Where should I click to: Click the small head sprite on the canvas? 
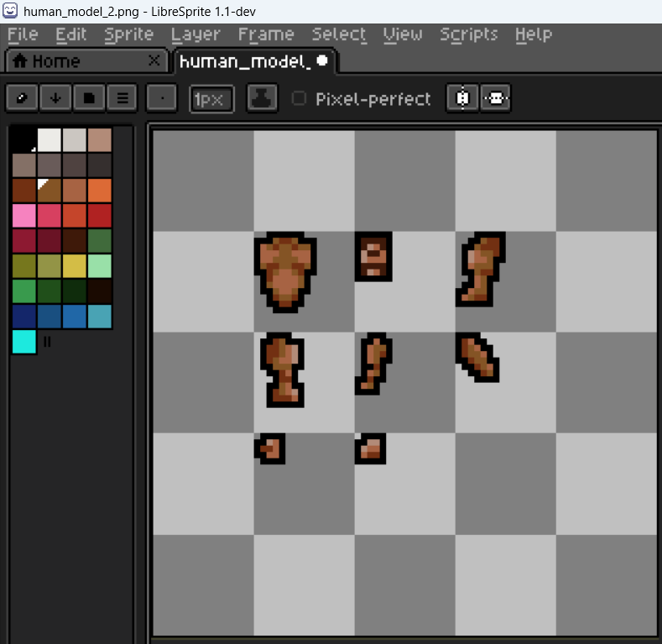pos(373,257)
